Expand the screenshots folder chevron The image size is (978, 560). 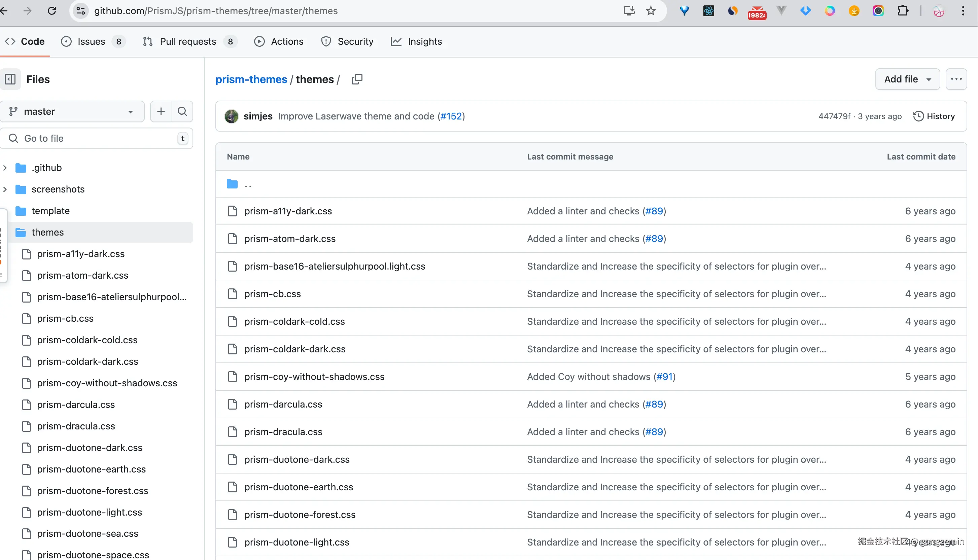[5, 189]
